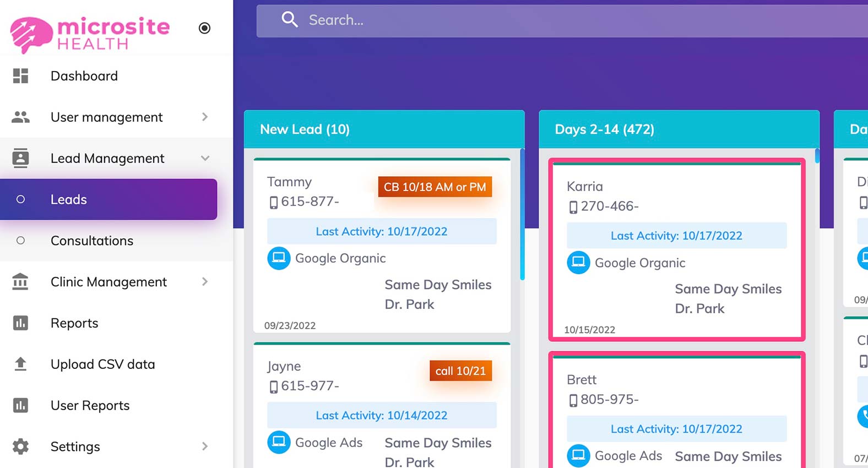868x468 pixels.
Task: Click the 10/15/2022 date on Karria's card
Action: pos(589,330)
